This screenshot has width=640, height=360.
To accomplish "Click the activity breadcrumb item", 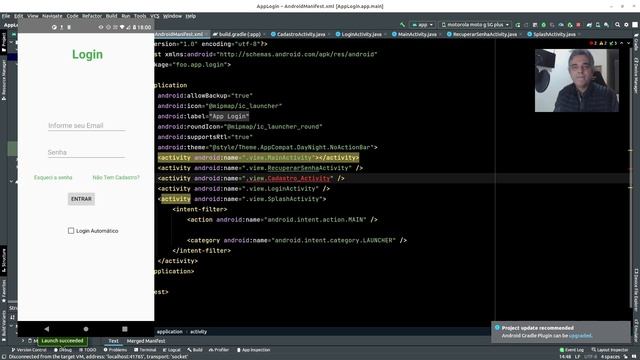I will [198, 332].
